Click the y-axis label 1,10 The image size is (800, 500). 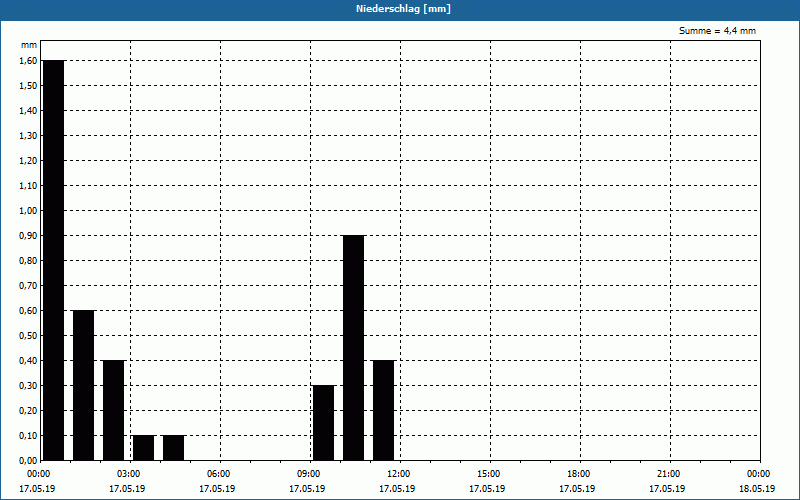point(29,185)
